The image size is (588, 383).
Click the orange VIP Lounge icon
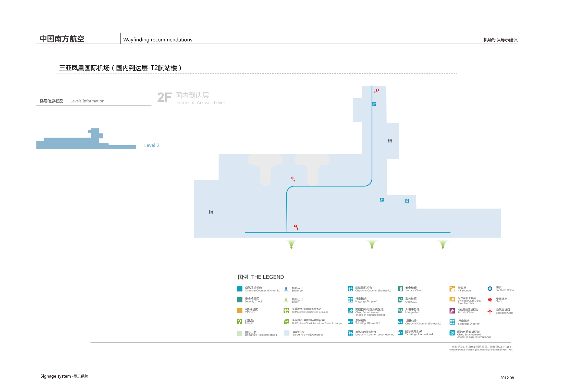pos(452,289)
